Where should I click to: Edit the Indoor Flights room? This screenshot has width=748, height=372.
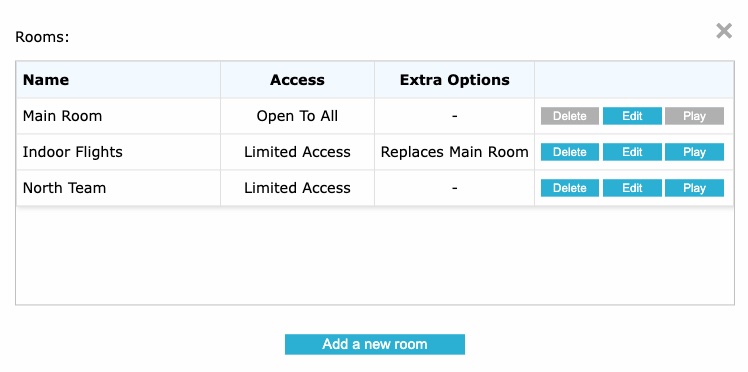(632, 152)
